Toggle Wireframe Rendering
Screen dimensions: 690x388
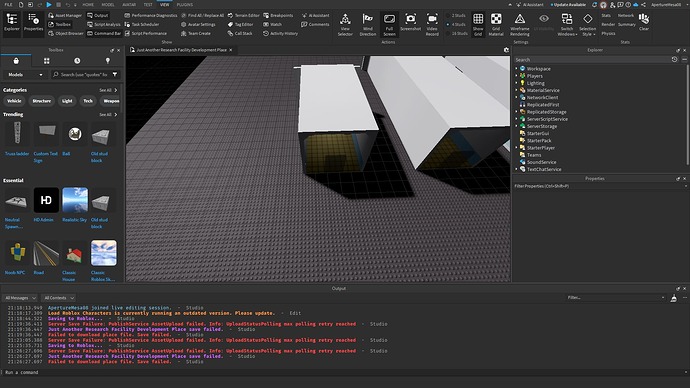520,24
